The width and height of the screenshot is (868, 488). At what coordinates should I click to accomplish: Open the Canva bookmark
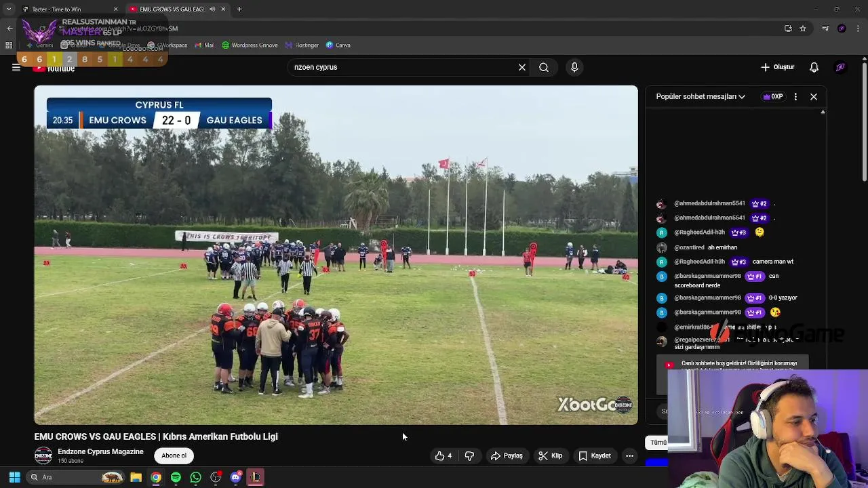pos(338,45)
